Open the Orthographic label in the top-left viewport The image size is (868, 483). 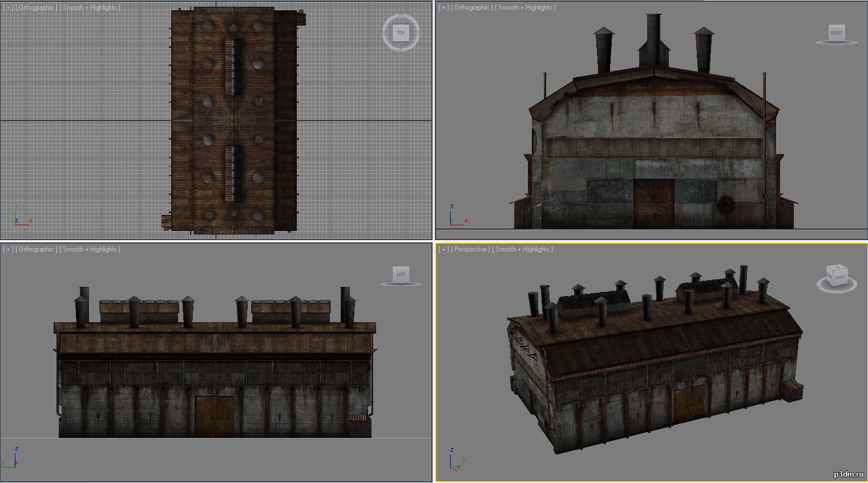coord(37,7)
